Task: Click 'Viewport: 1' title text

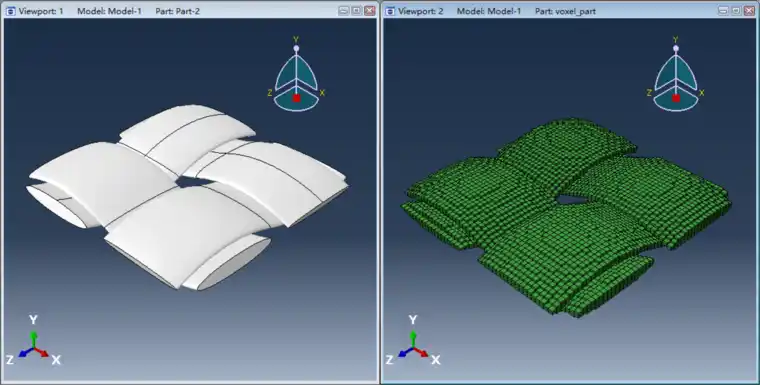Action: 41,11
